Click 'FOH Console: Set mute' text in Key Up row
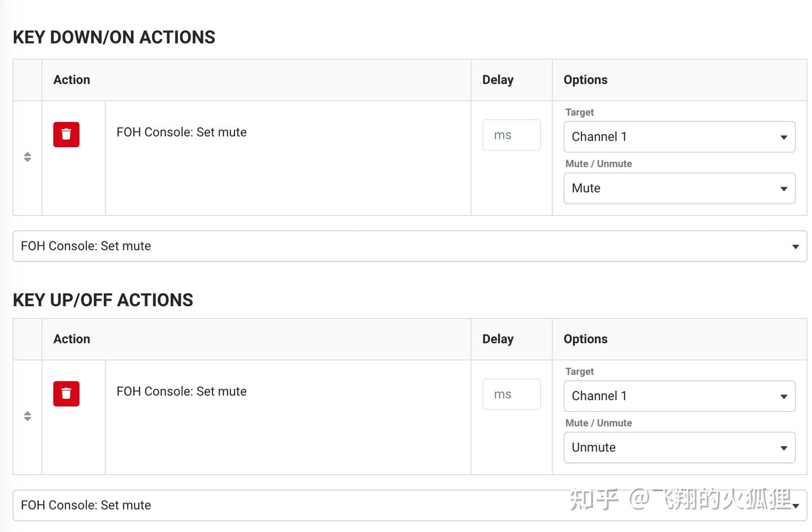812x532 pixels. (x=182, y=392)
